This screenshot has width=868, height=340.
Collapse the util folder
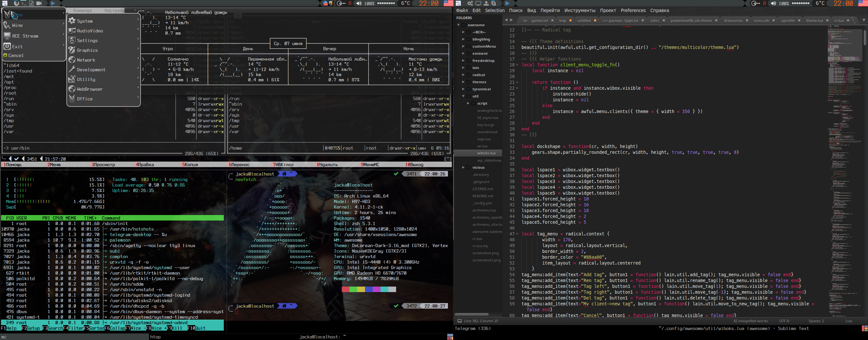click(463, 96)
